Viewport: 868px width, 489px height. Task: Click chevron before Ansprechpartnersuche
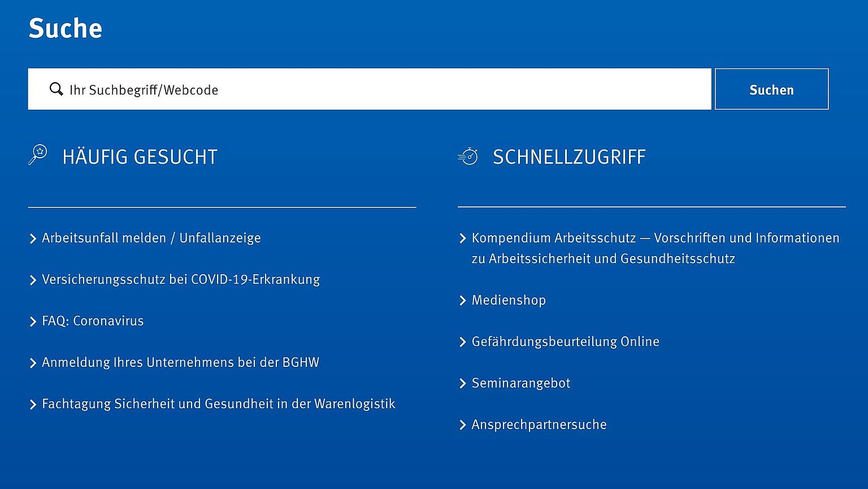click(463, 425)
